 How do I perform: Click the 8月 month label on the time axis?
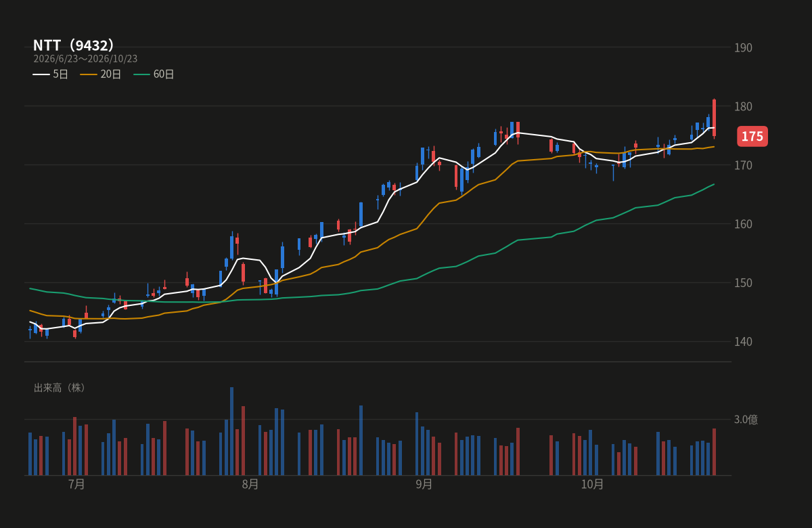(250, 484)
